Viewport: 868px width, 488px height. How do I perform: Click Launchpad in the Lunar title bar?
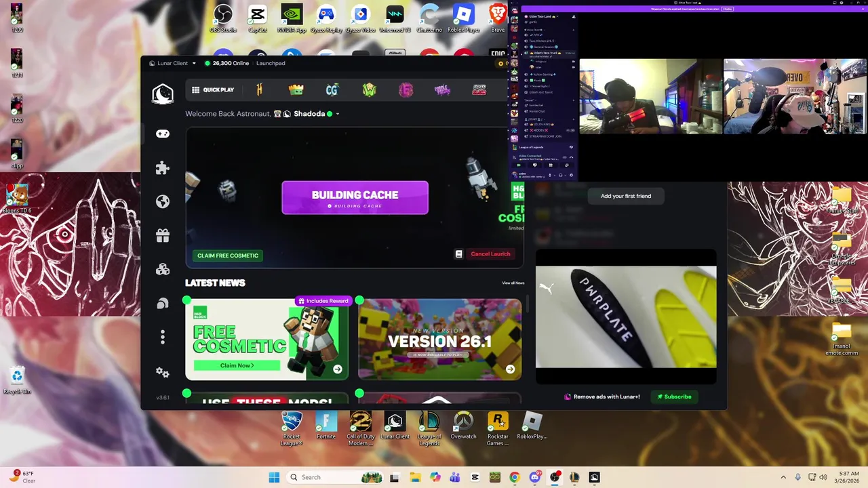271,63
